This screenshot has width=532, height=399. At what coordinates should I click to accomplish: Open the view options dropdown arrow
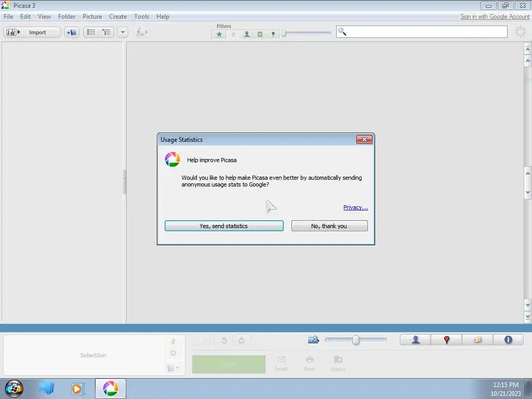pos(123,32)
